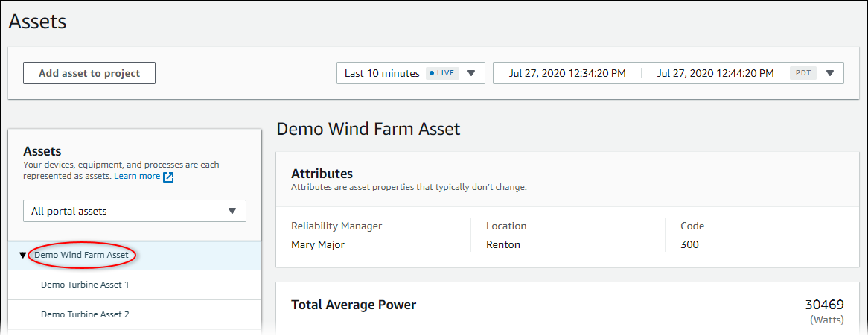This screenshot has height=336, width=868.
Task: Open the Last 10 minutes time range dropdown
Action: [382, 73]
